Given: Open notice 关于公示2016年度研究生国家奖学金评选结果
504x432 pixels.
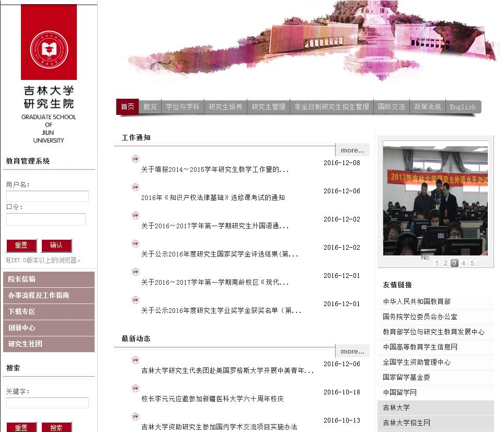Looking at the screenshot, I should coord(220,254).
